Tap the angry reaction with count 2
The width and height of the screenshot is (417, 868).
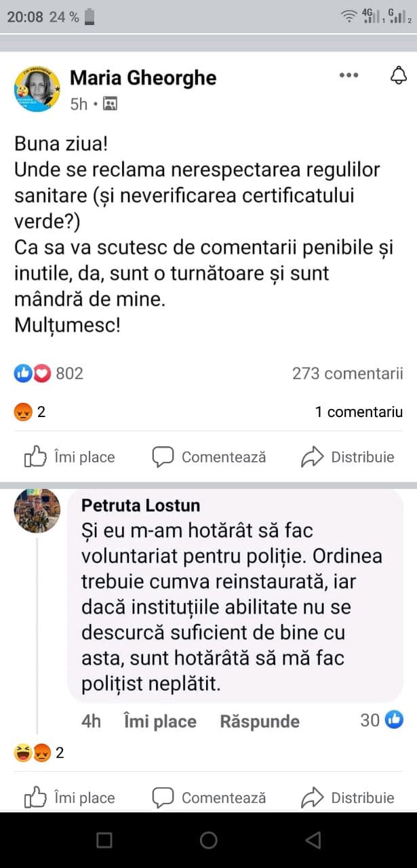tap(30, 412)
